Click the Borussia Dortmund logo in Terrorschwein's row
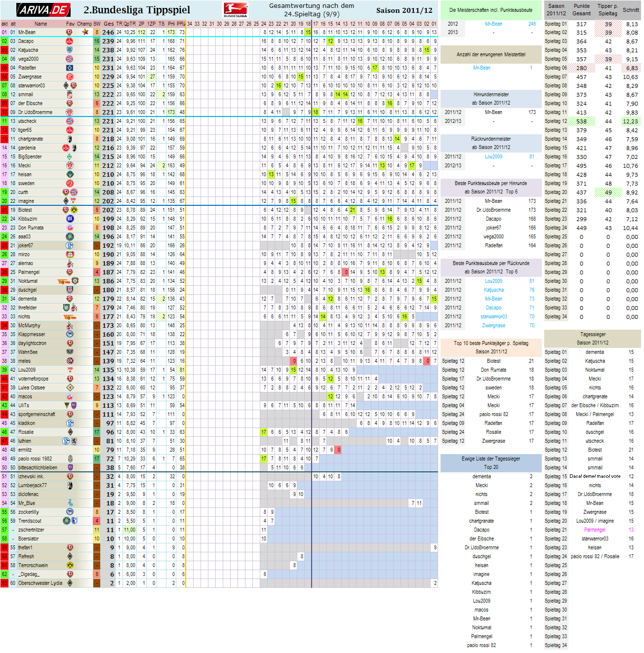The height and width of the screenshot is (653, 644). pyautogui.click(x=69, y=565)
